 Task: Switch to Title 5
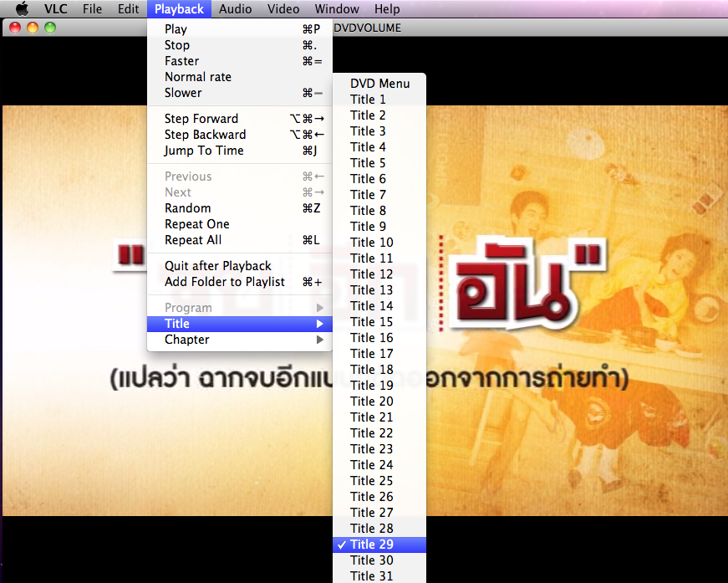379,163
